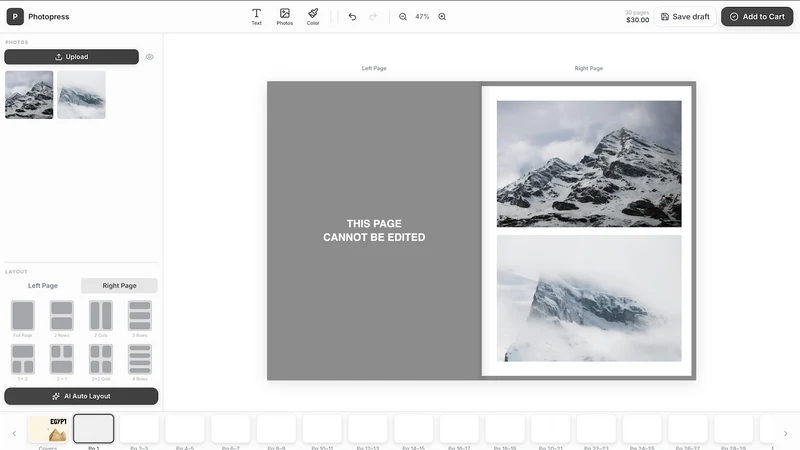Screen dimensions: 800x450
Task: Run AI Auto Layout
Action: [81, 396]
